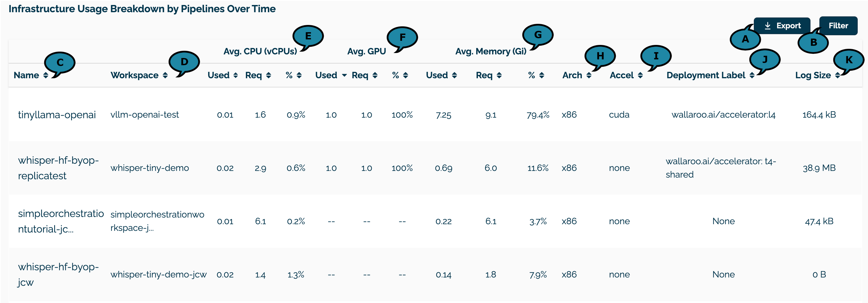This screenshot has width=868, height=303.
Task: Sort by Workspace column arrows
Action: tap(165, 75)
